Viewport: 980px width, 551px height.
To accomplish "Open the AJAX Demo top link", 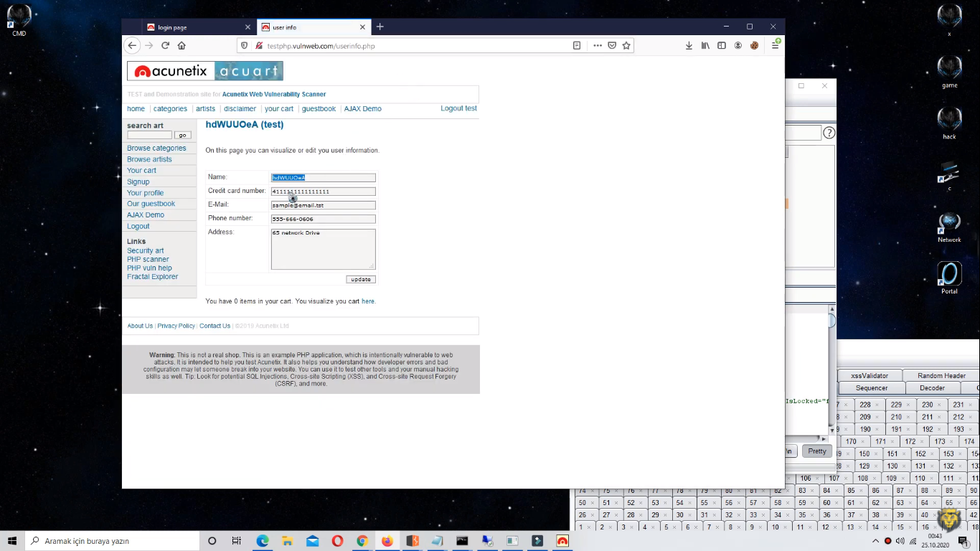I will tap(362, 108).
